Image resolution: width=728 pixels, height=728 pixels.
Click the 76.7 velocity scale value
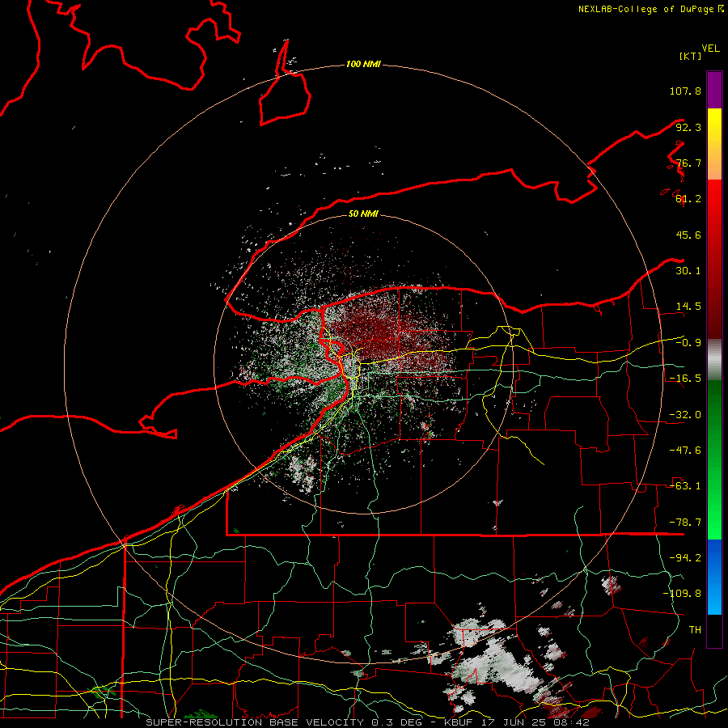point(688,163)
